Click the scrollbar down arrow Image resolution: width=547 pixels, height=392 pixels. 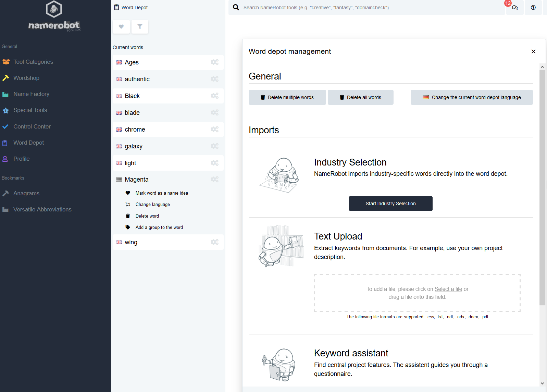tap(542, 383)
